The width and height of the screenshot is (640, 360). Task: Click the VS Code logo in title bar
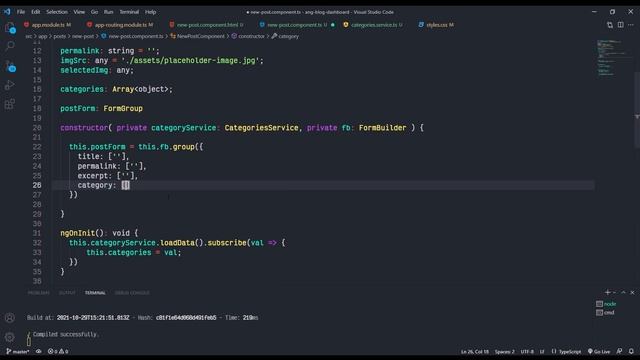7,11
